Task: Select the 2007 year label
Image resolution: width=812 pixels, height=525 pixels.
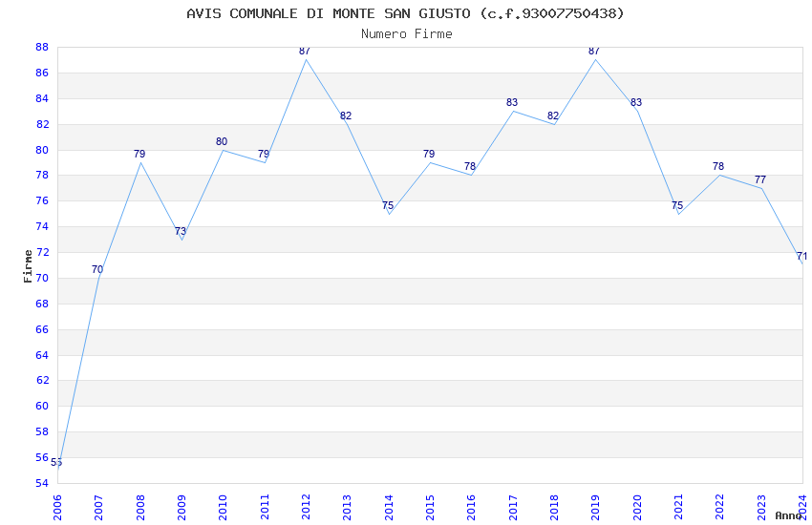Action: point(98,508)
